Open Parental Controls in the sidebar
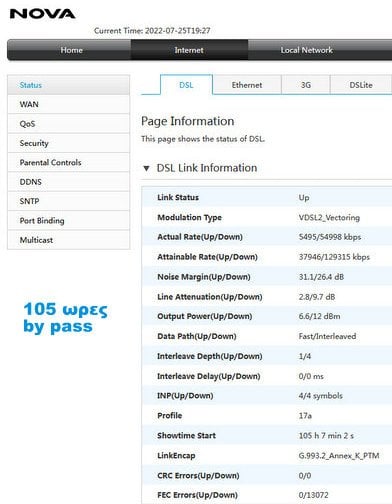This screenshot has height=504, width=392. (x=68, y=162)
